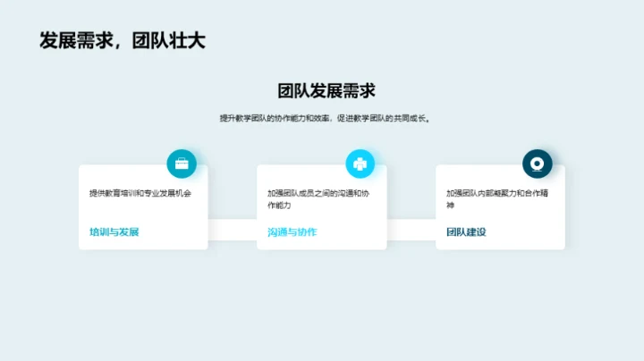Click the text 提供教育培训和专业发展机会
The height and width of the screenshot is (361, 644).
point(140,193)
